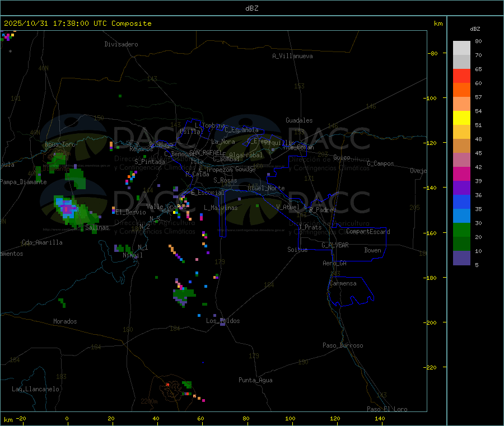
Task: Click the dBZ title at top
Action: click(251, 8)
